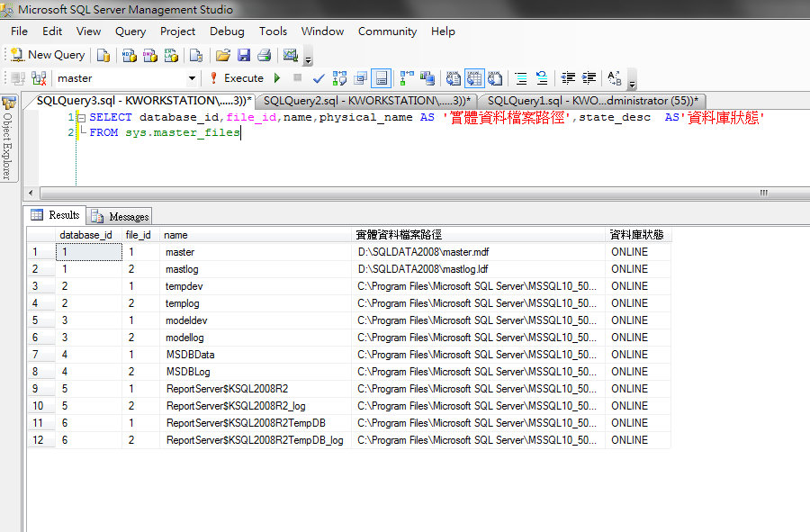Select Results to Text icon
This screenshot has width=810, height=532.
click(453, 78)
